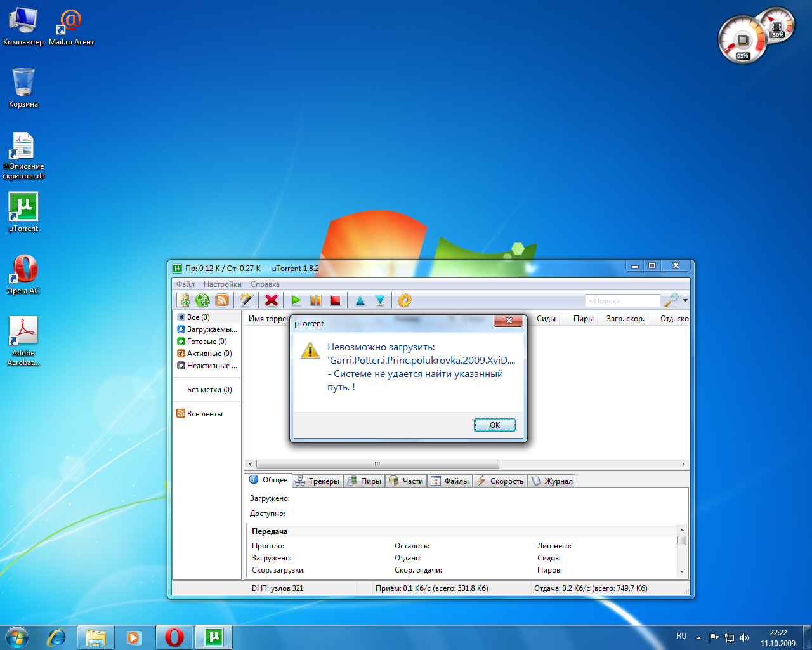Select the Загружаемые category

coord(207,329)
